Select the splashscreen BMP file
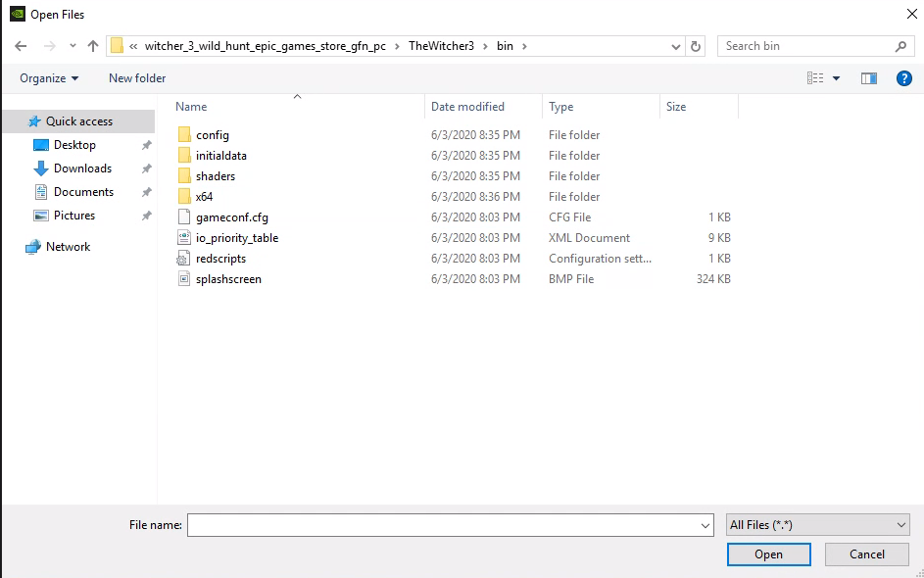This screenshot has height=578, width=924. coord(228,279)
